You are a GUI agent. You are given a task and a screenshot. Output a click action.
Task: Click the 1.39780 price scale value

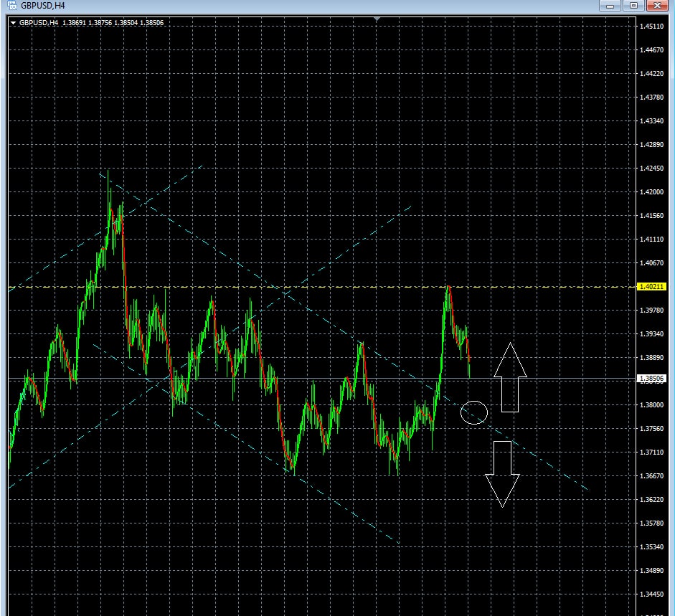pyautogui.click(x=651, y=311)
